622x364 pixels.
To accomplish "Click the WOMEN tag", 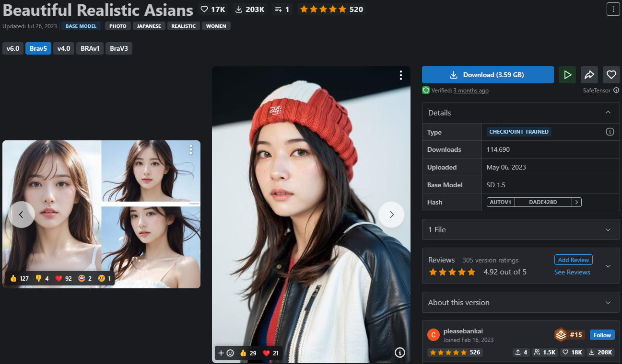I will 216,26.
